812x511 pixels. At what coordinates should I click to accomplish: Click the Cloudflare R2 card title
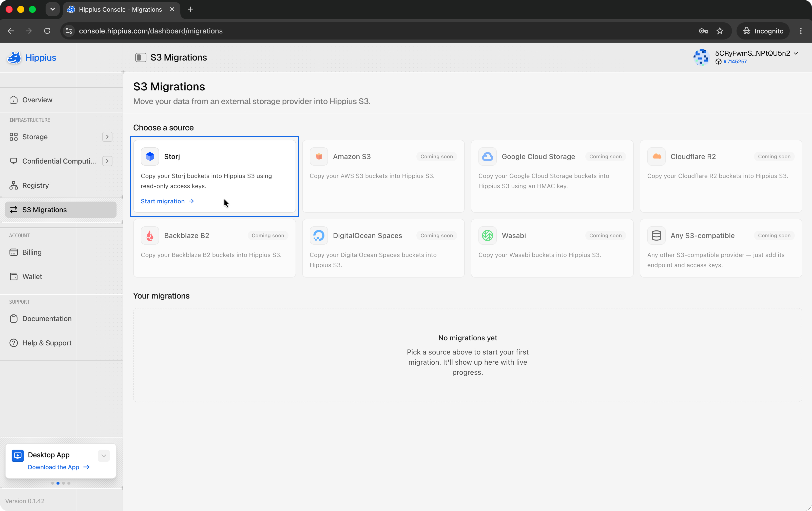(x=693, y=156)
